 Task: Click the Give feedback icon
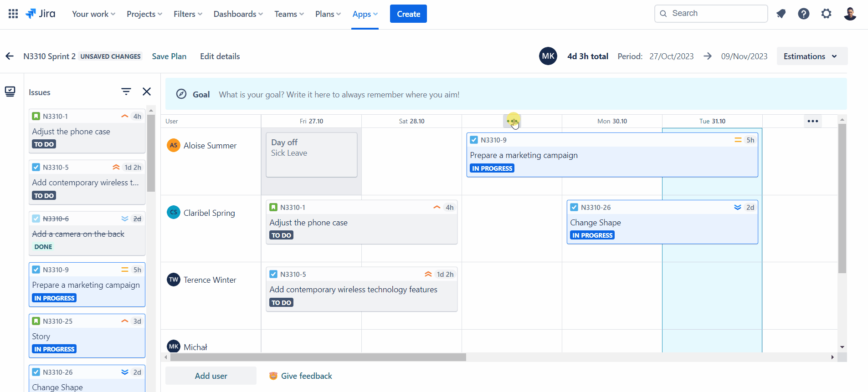click(x=273, y=376)
